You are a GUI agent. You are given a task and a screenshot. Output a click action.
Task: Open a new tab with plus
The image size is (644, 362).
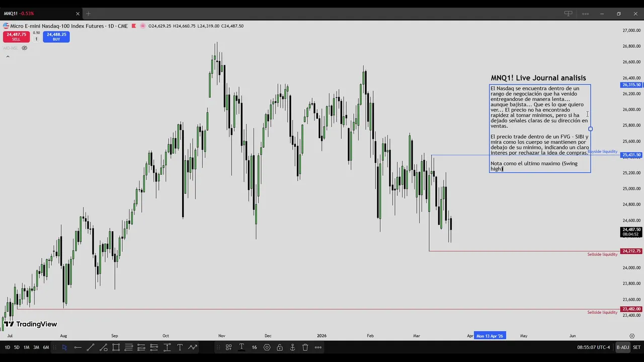pyautogui.click(x=88, y=14)
